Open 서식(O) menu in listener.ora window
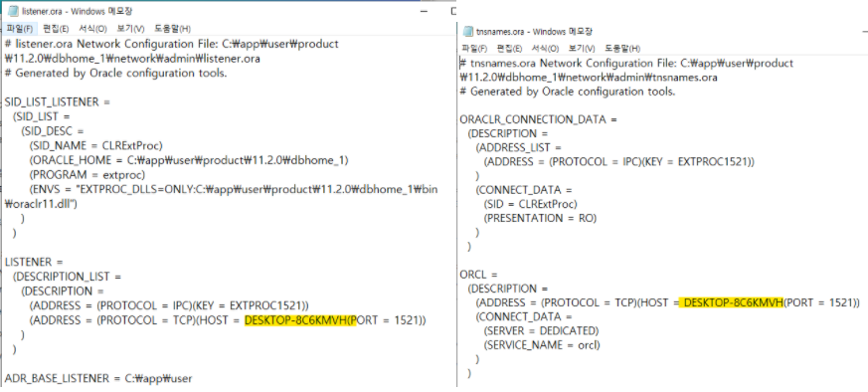 coord(93,29)
